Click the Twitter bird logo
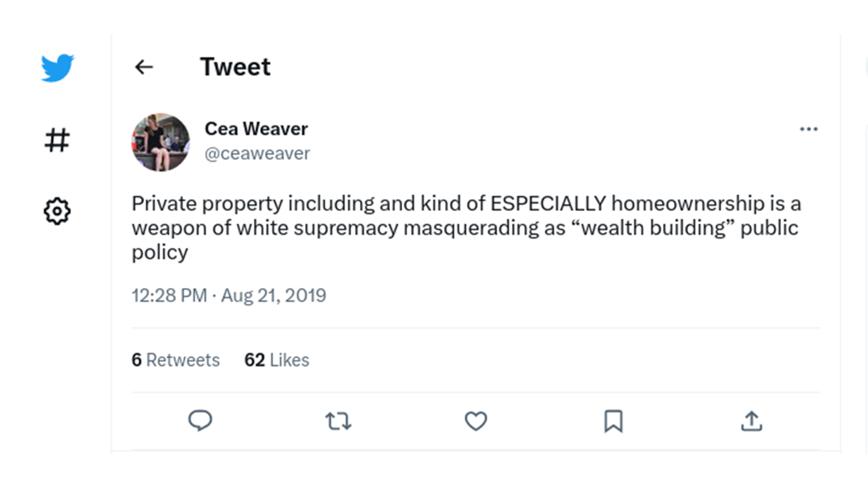 pos(57,67)
